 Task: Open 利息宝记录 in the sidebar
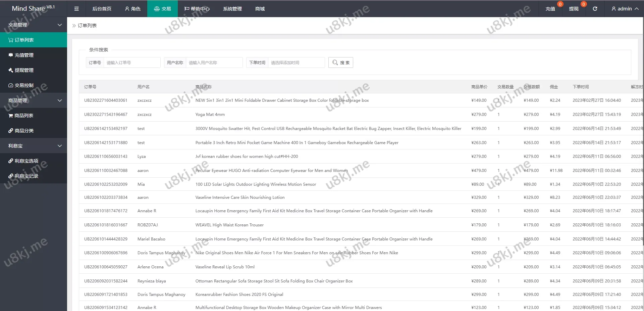pyautogui.click(x=26, y=176)
